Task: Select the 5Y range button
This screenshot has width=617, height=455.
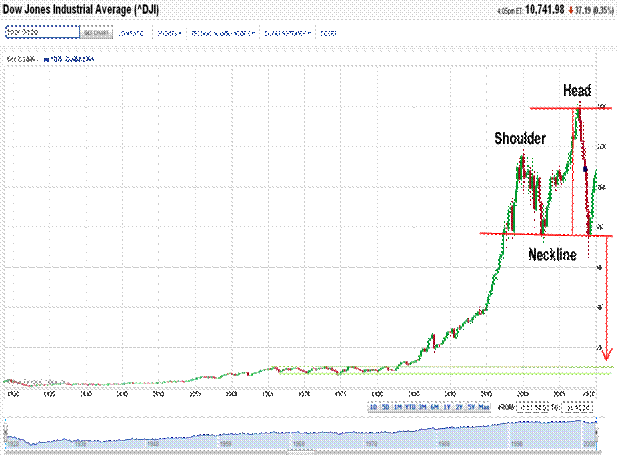Action: pos(471,407)
